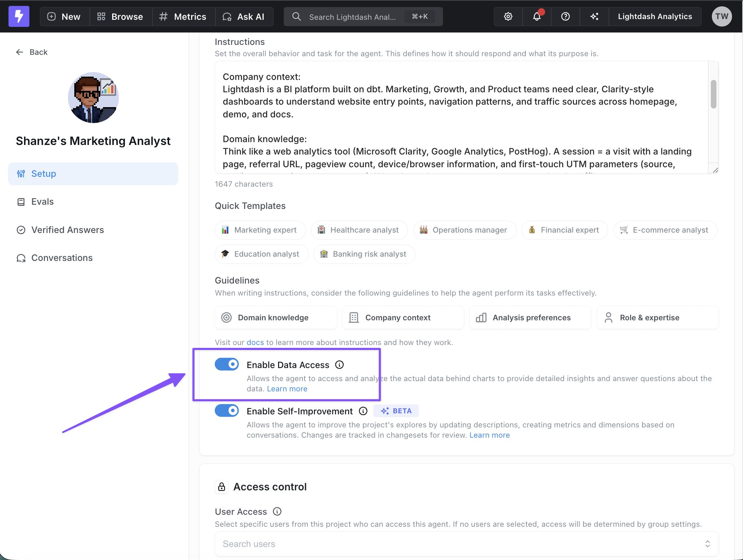Viewport: 743px width, 560px height.
Task: Disable the Enable Data Access toggle
Action: coord(227,364)
